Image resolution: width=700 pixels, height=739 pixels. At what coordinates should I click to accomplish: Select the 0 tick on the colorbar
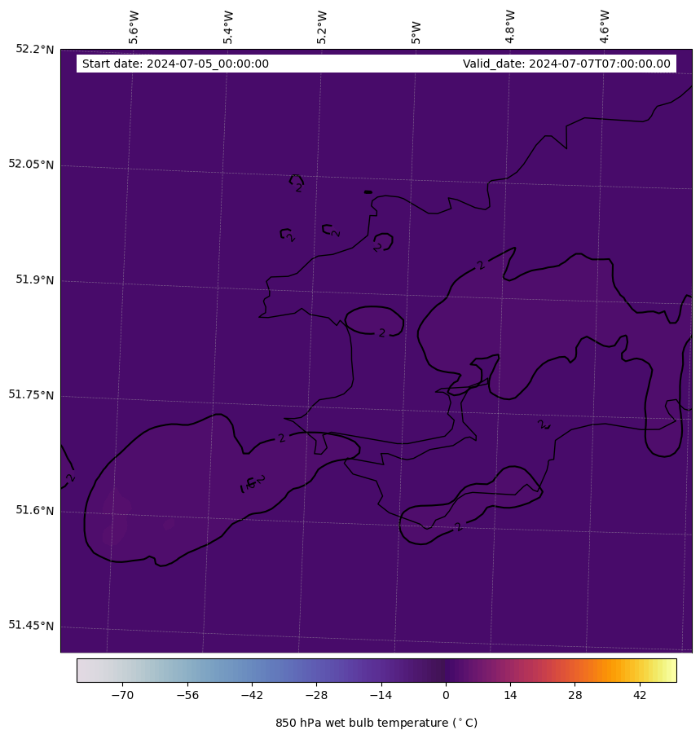tap(446, 696)
